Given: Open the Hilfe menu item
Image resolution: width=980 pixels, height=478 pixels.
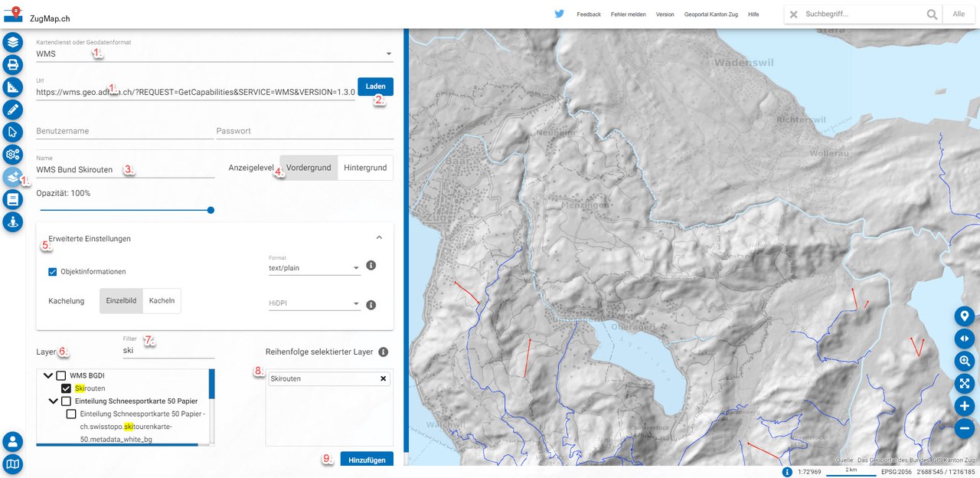Looking at the screenshot, I should (x=753, y=15).
